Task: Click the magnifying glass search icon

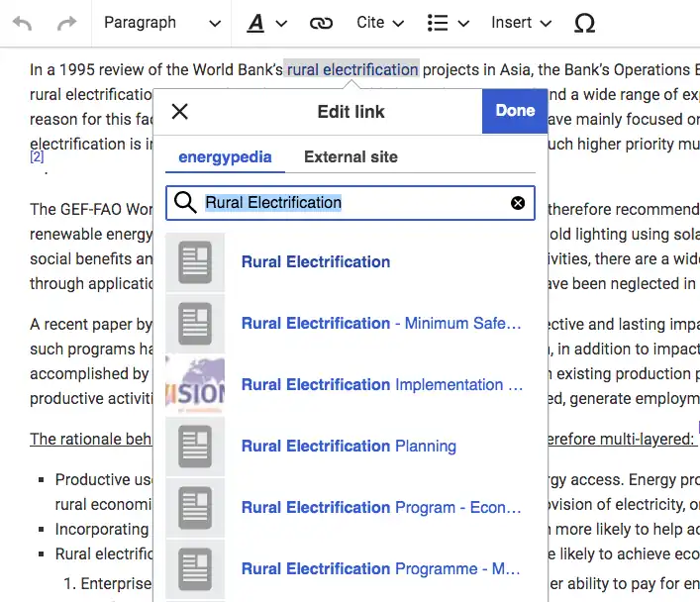Action: pos(185,203)
